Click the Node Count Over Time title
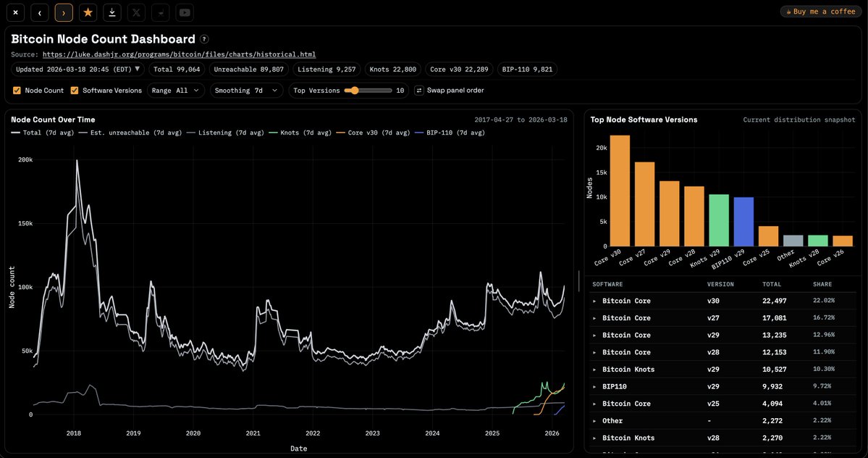The width and height of the screenshot is (868, 458). coord(53,120)
